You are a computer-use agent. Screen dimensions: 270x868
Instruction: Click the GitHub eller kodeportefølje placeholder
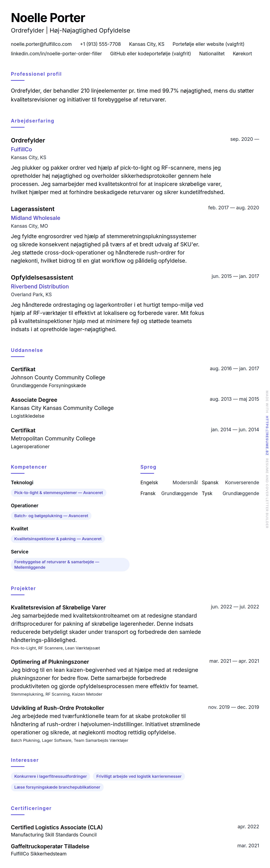(150, 54)
